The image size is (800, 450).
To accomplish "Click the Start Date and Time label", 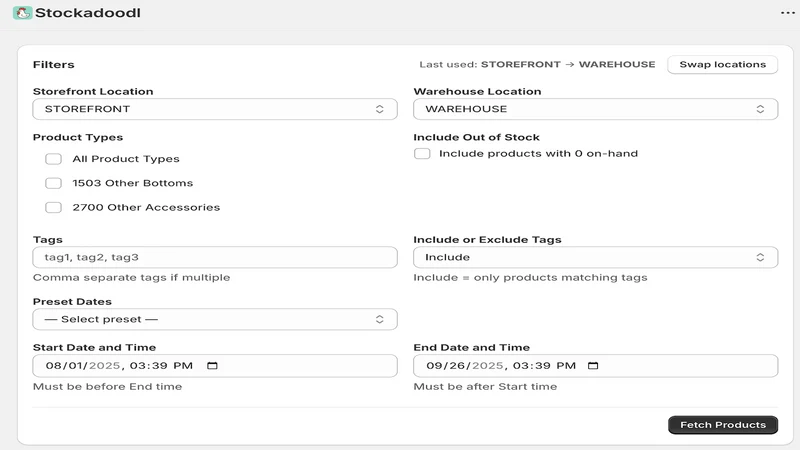I will point(94,347).
